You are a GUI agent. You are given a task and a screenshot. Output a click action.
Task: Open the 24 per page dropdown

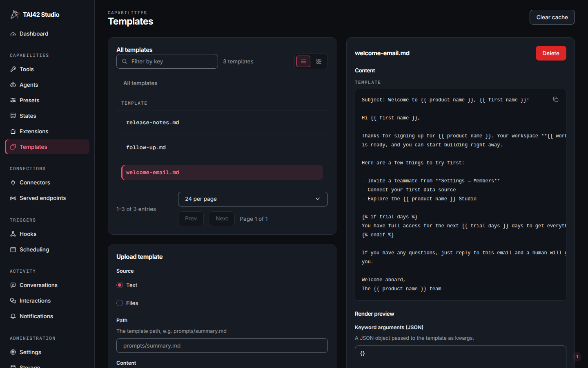(253, 199)
